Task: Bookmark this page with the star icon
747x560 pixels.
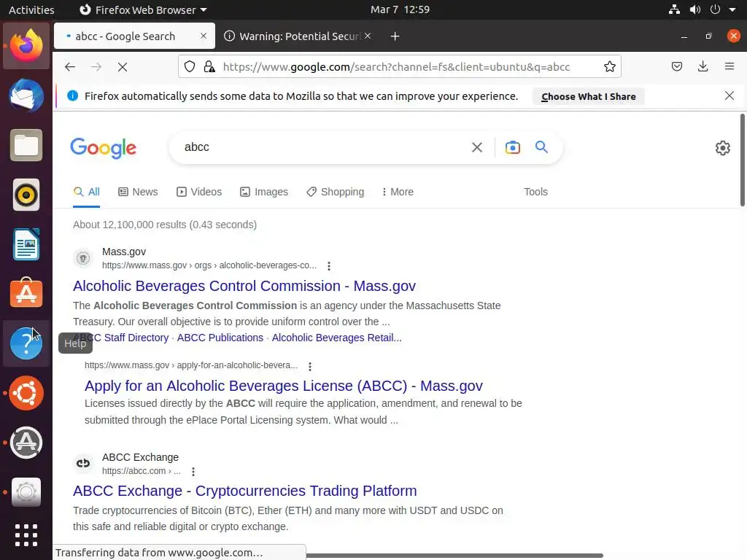Action: [609, 66]
